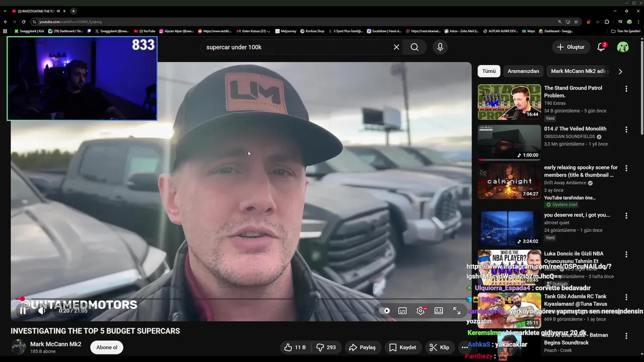Open the Klip clip button

[x=439, y=347]
